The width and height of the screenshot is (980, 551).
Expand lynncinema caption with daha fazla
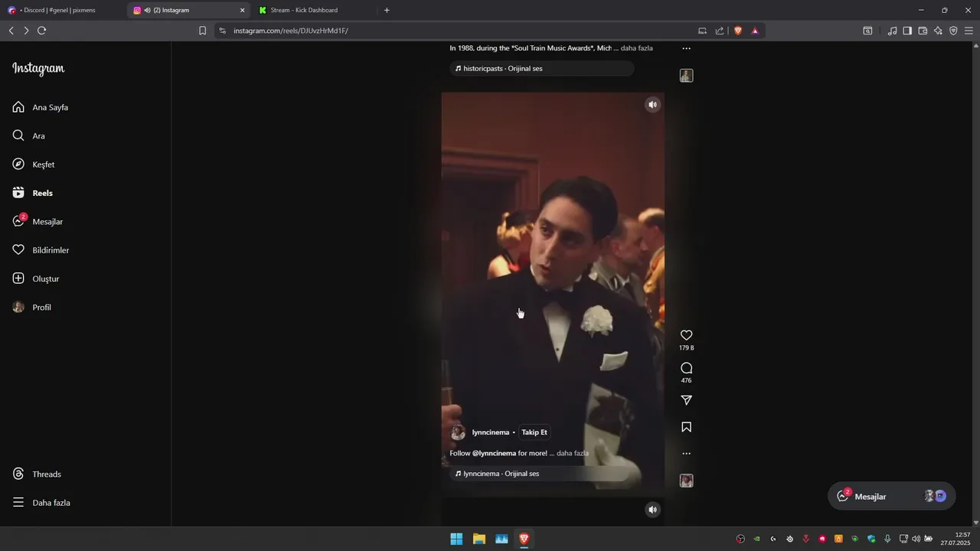[x=573, y=453]
